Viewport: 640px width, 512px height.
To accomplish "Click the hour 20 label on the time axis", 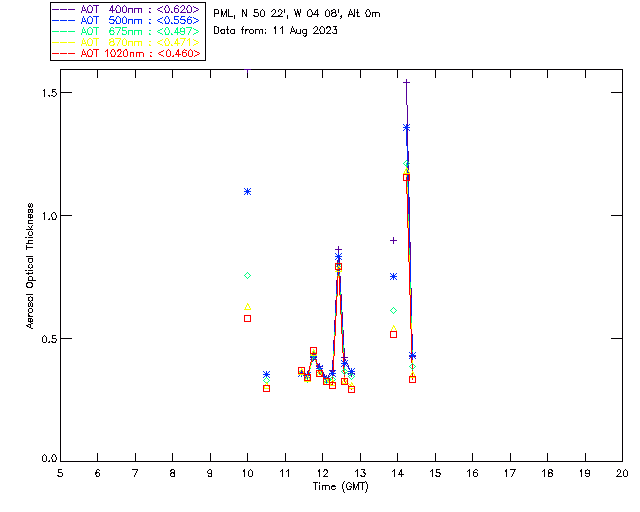I will point(622,473).
